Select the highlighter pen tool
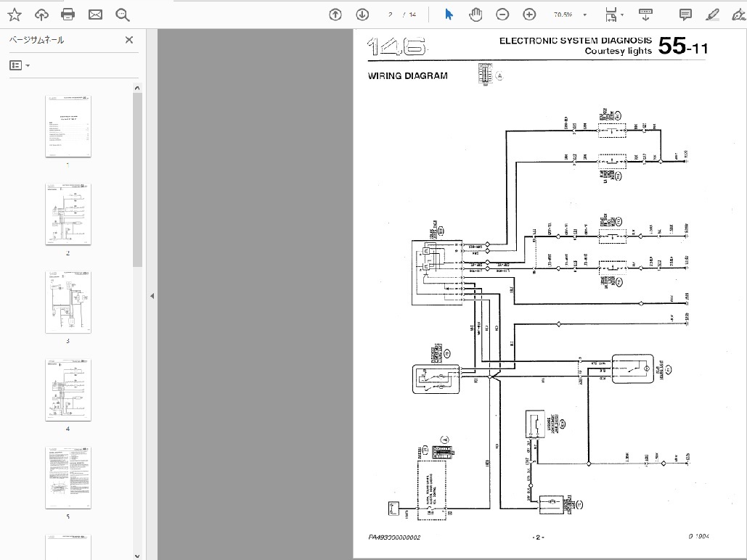Screen dimensions: 747x560 coord(712,15)
